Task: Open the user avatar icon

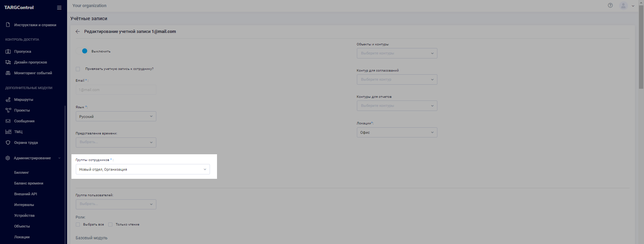Action: coord(623,6)
